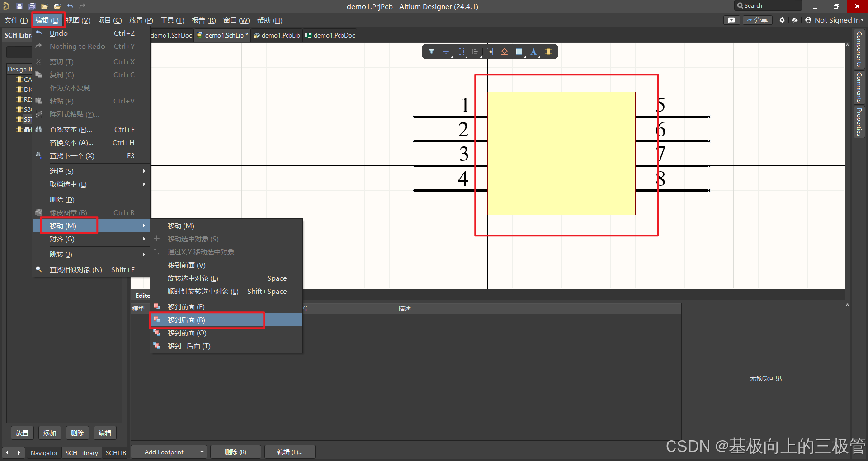
Task: Select the dashed rectangle Select tool
Action: (x=461, y=52)
